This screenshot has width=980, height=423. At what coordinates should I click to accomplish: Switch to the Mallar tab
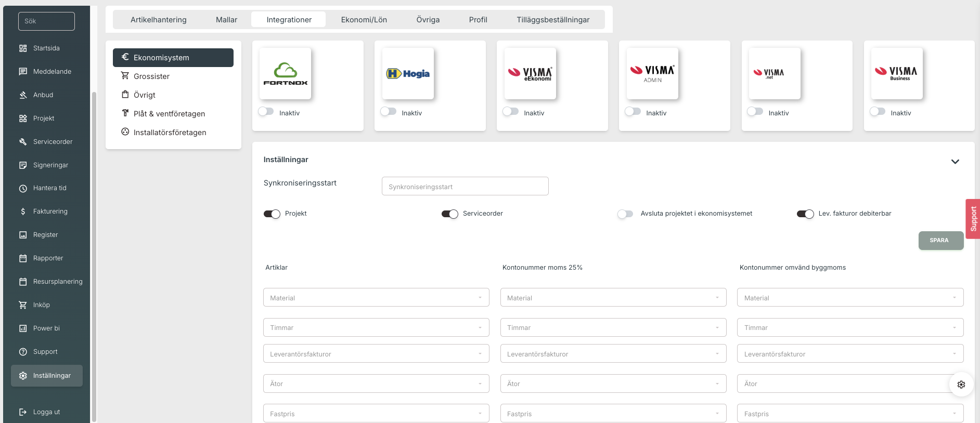click(227, 20)
